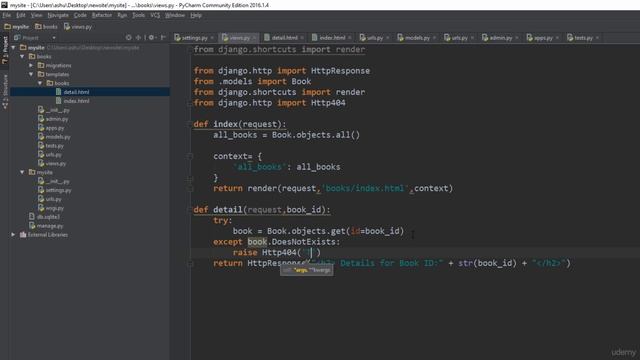Open the Edit menu
Screen dimensions: 640x360
[x=21, y=16]
